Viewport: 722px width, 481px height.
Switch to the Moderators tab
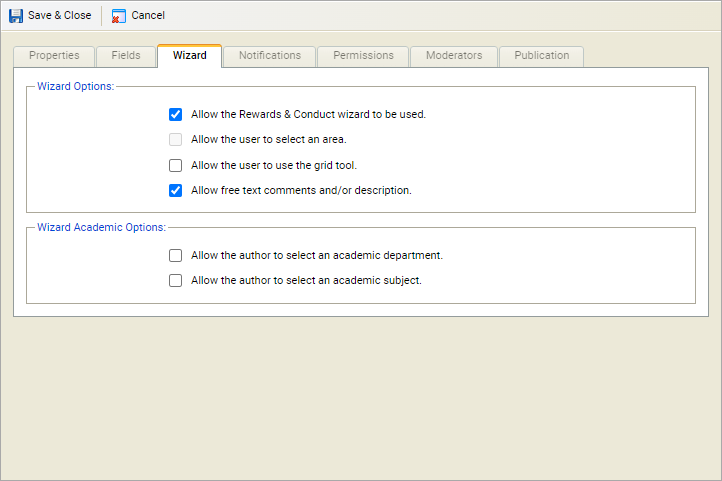coord(454,56)
